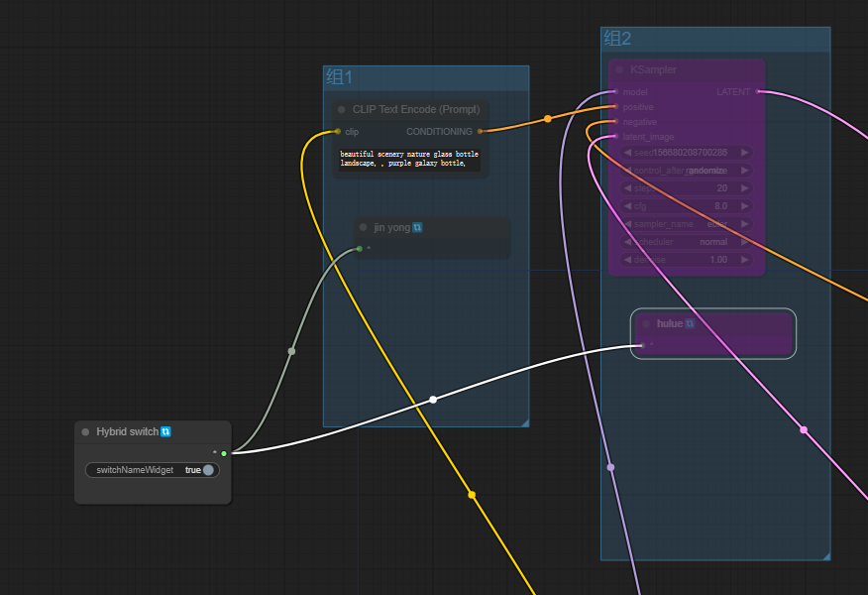Select the 组2 group title

click(x=617, y=39)
